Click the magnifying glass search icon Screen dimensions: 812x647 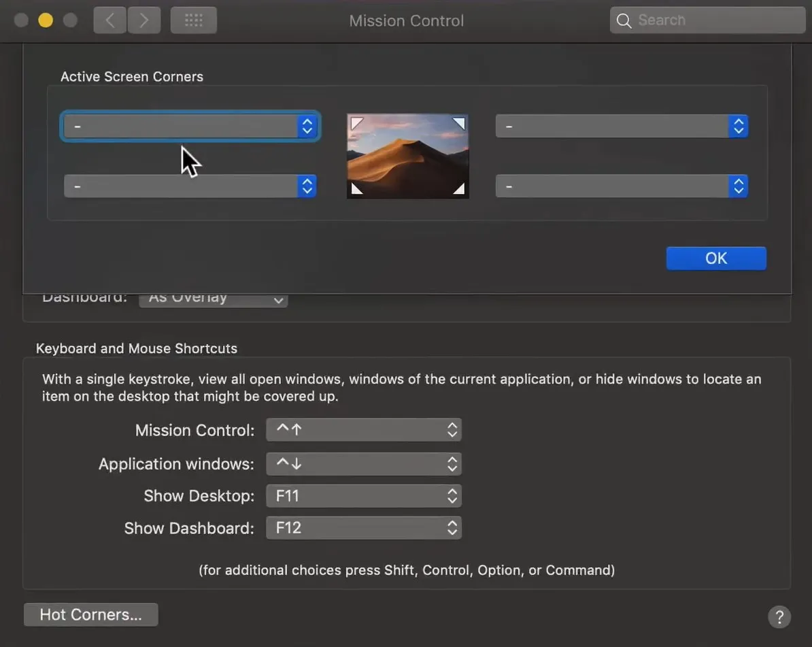click(x=624, y=20)
